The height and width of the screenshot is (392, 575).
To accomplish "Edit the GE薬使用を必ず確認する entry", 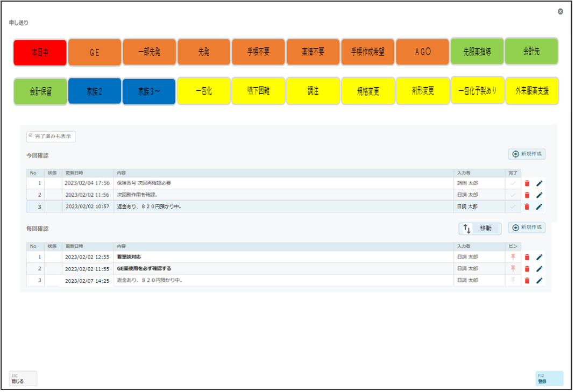I will pos(539,269).
